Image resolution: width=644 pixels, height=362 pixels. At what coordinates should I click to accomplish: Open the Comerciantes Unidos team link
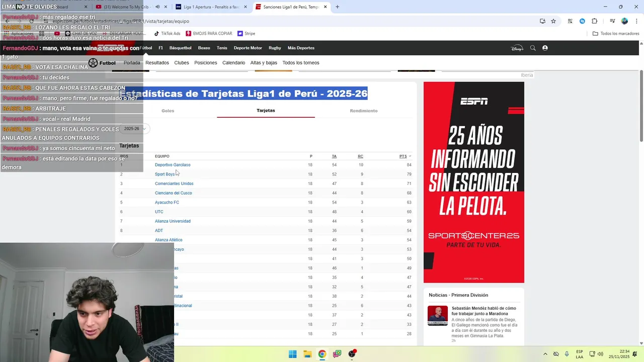[174, 184]
